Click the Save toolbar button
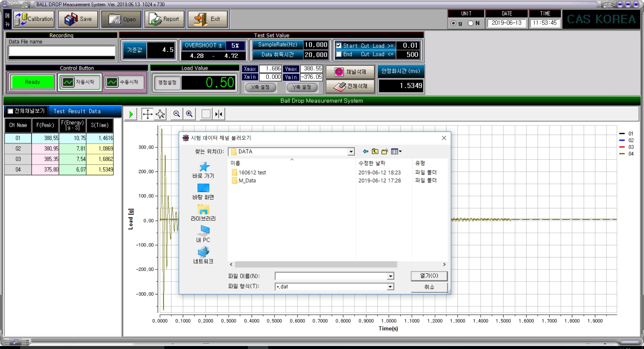644x349 pixels. pos(78,19)
